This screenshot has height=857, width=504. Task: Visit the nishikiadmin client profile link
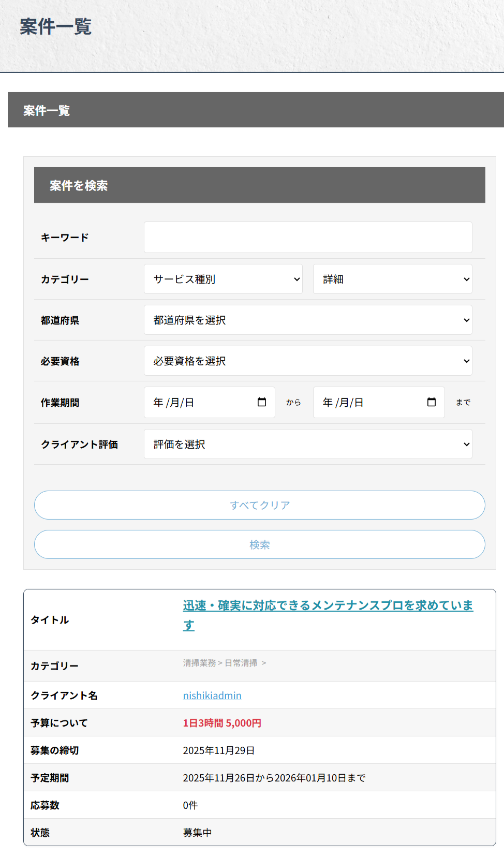(212, 696)
